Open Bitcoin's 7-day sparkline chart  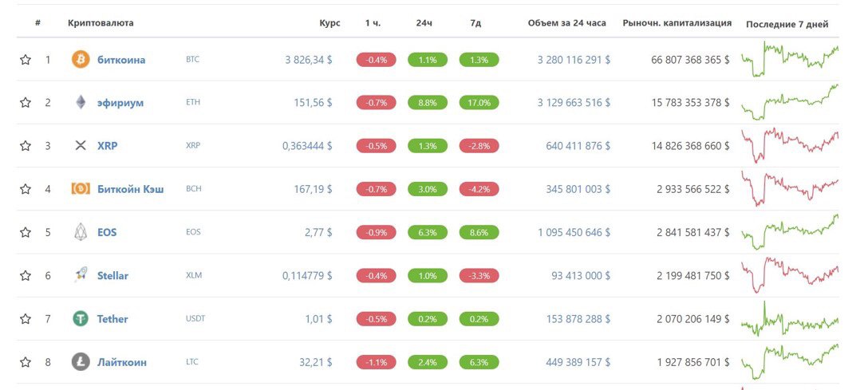[789, 60]
